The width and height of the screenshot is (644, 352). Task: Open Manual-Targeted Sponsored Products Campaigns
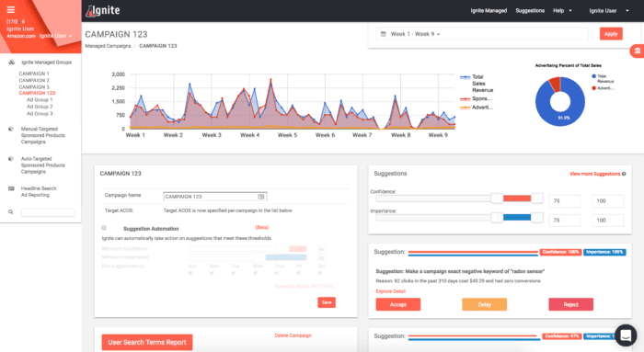point(42,135)
